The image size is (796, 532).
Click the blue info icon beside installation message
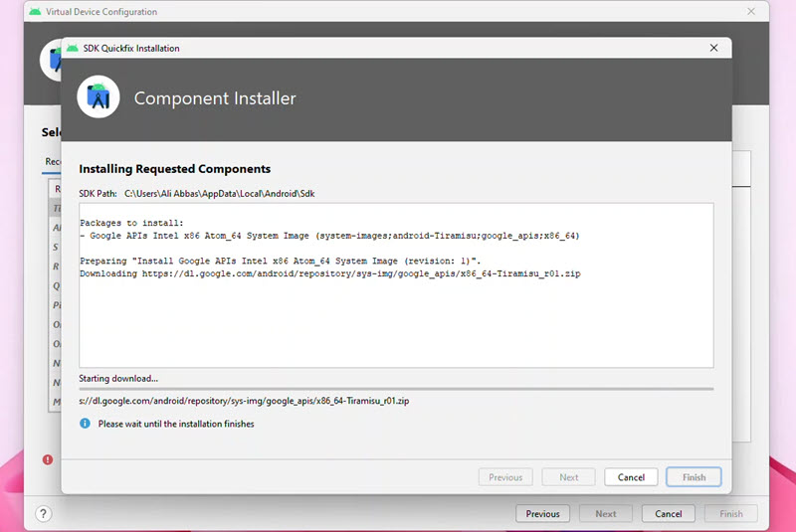[85, 423]
